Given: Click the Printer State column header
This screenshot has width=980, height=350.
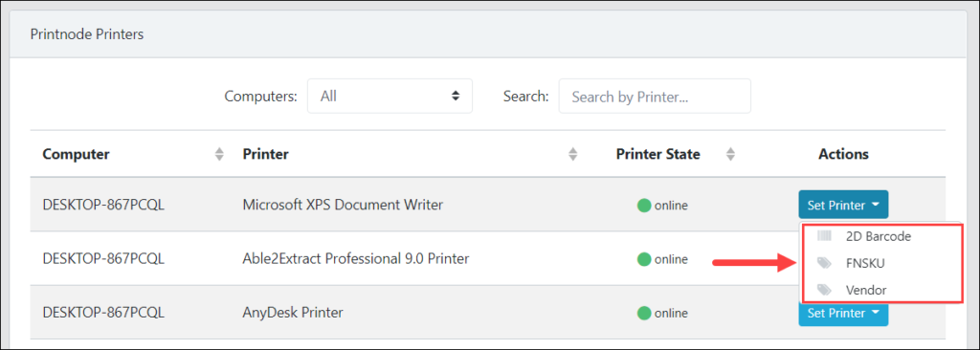Looking at the screenshot, I should (x=657, y=154).
